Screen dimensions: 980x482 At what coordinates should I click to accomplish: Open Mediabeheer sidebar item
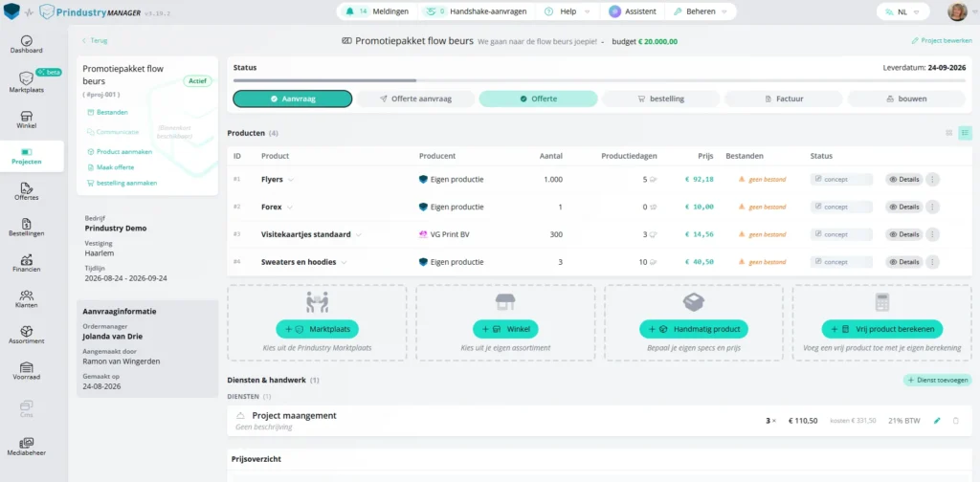26,447
